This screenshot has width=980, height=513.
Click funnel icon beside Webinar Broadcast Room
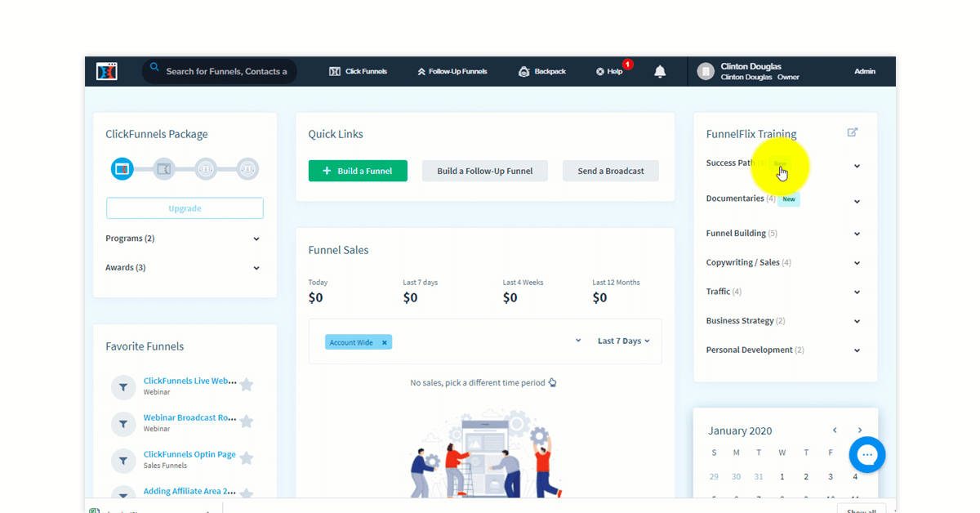pos(123,424)
